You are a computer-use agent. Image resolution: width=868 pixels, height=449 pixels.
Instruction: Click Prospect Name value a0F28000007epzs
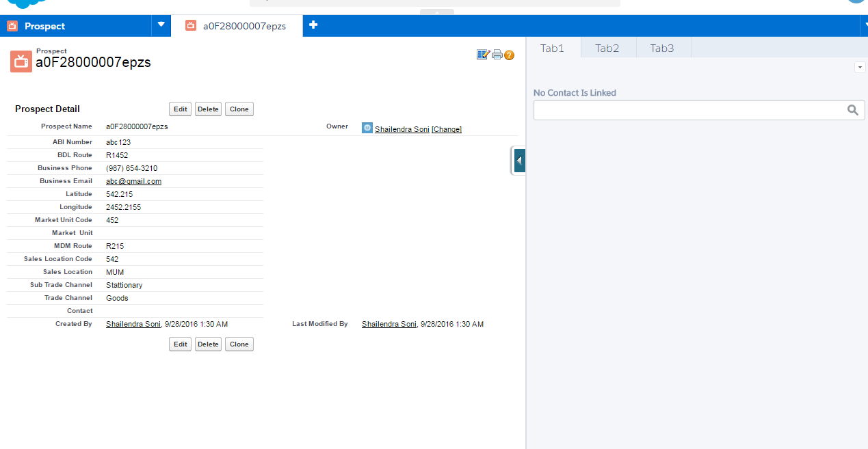[x=137, y=126]
